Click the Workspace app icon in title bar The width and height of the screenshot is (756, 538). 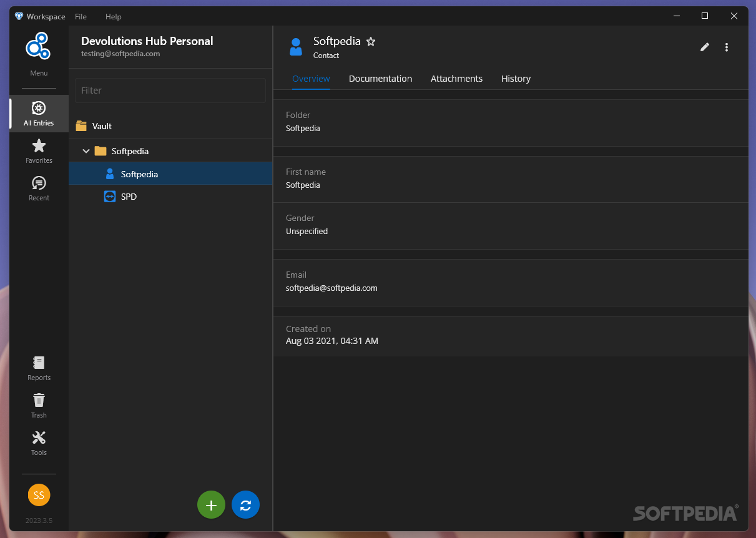19,16
